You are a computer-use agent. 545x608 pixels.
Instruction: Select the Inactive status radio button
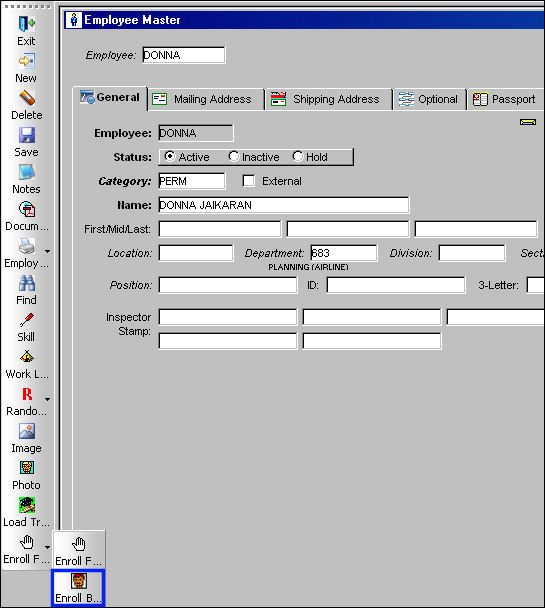[233, 156]
